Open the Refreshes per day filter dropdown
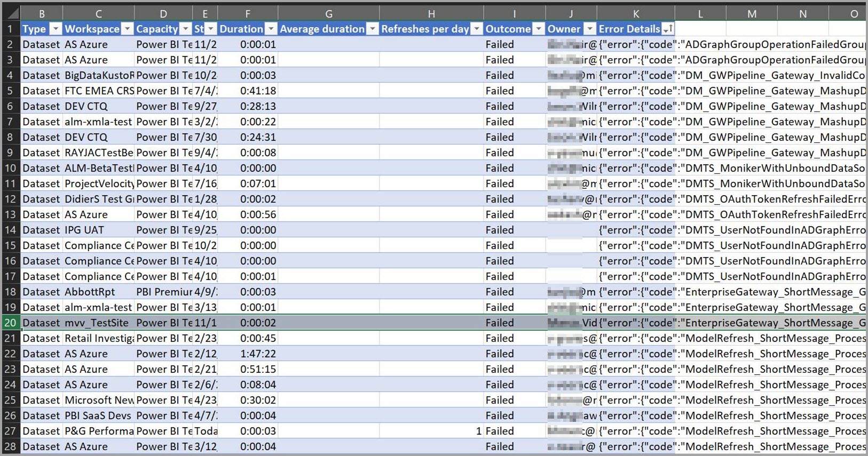The image size is (868, 456). (476, 29)
